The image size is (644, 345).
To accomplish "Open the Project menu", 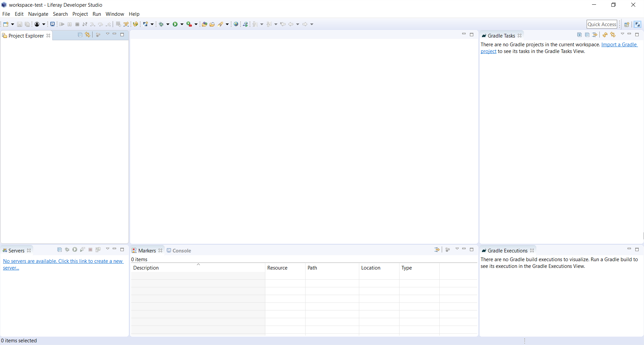I will (x=80, y=14).
